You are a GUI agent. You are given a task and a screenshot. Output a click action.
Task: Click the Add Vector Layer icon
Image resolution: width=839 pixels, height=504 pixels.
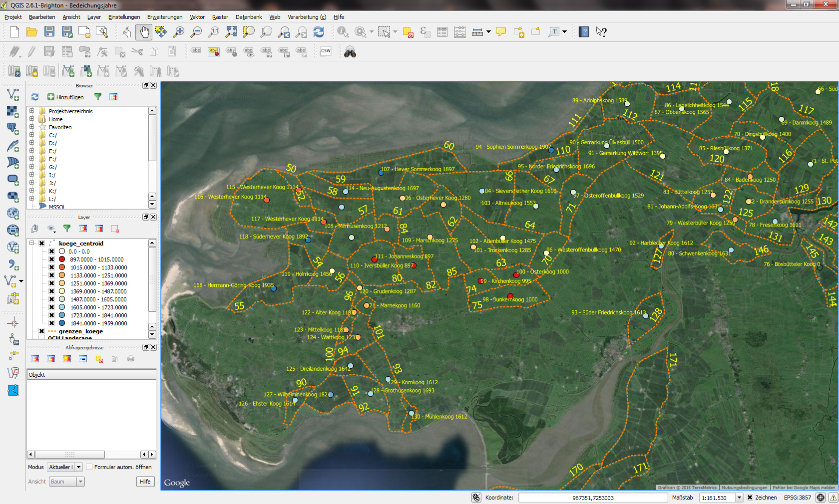[x=13, y=94]
